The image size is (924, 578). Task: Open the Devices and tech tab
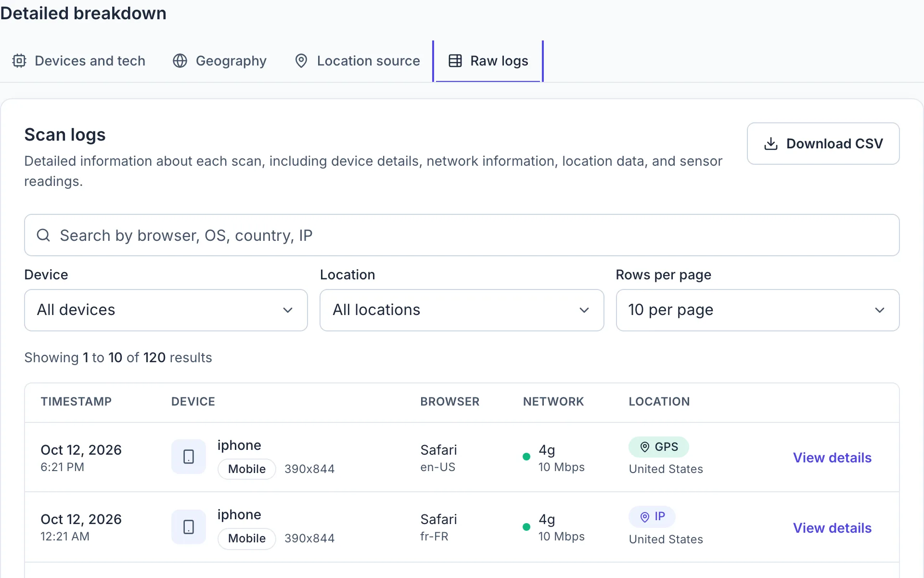pos(78,61)
